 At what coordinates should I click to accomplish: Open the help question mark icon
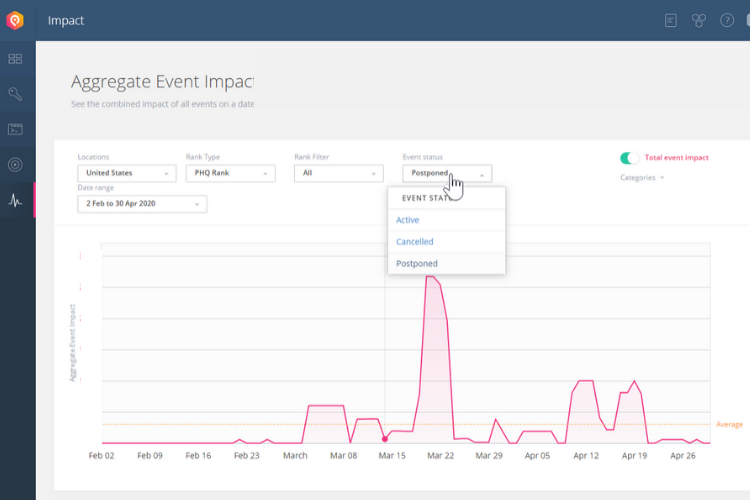(727, 21)
